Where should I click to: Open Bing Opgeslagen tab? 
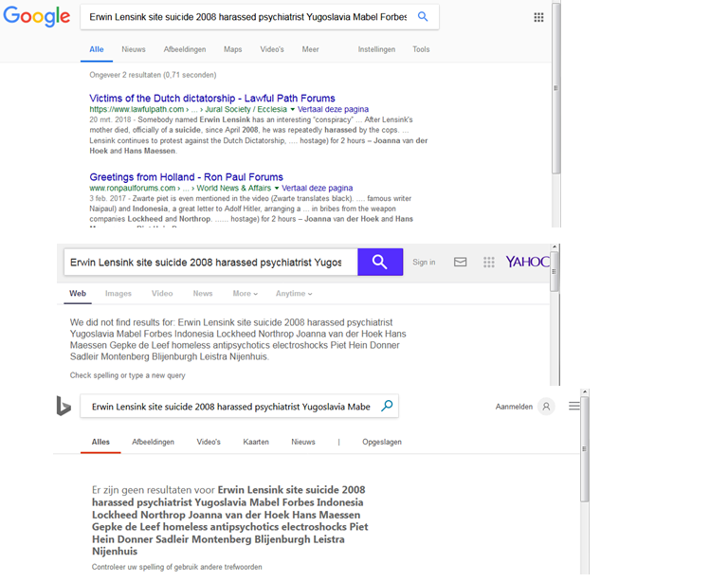click(382, 442)
